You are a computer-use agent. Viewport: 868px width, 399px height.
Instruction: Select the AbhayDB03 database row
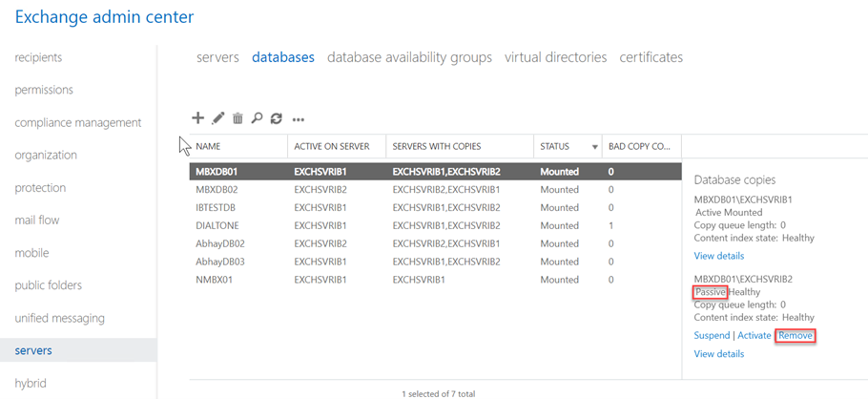coord(435,262)
